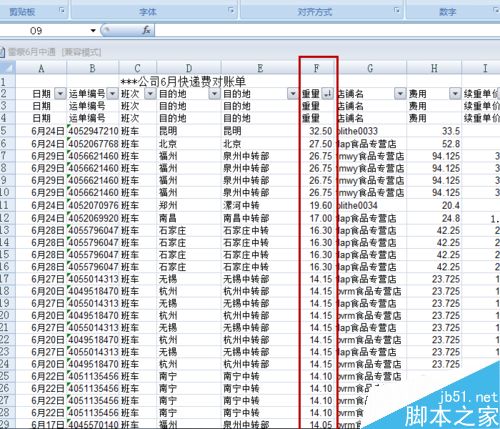Select column F header
This screenshot has width=500, height=429.
click(317, 68)
